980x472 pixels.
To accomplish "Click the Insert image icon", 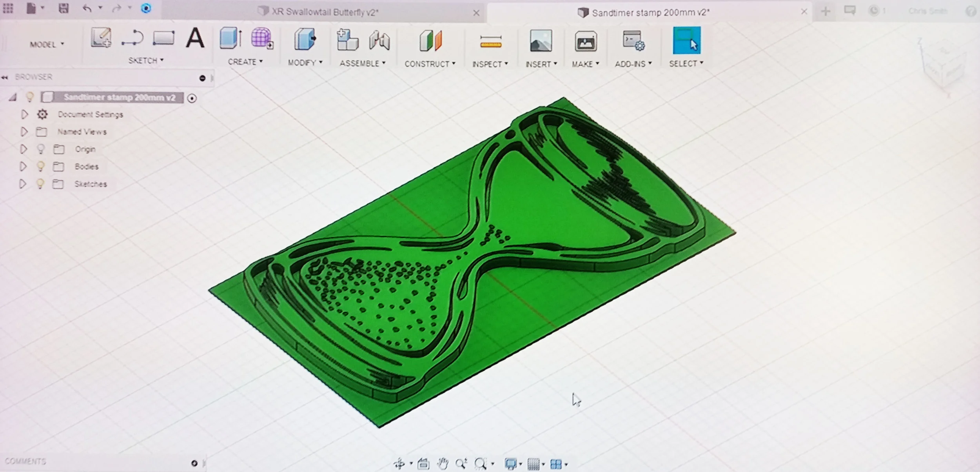I will point(541,41).
